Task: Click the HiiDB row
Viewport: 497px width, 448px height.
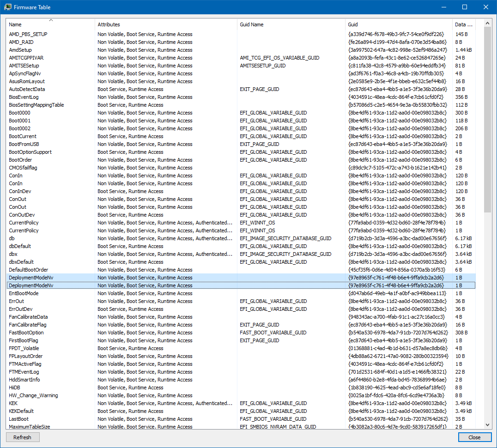Action: (x=241, y=387)
